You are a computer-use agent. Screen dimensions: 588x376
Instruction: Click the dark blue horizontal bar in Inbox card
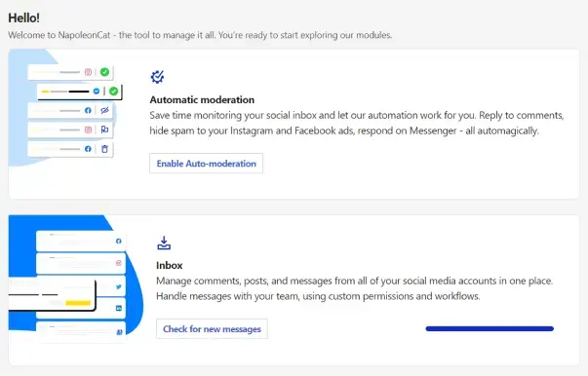[x=490, y=329]
